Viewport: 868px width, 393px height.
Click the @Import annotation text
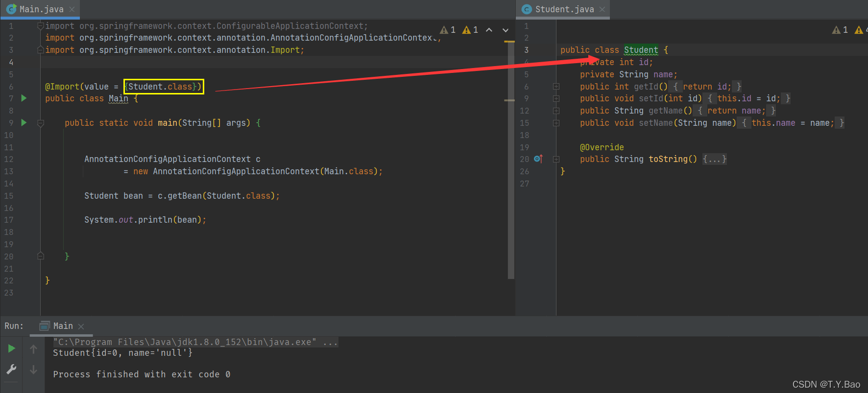coord(62,87)
